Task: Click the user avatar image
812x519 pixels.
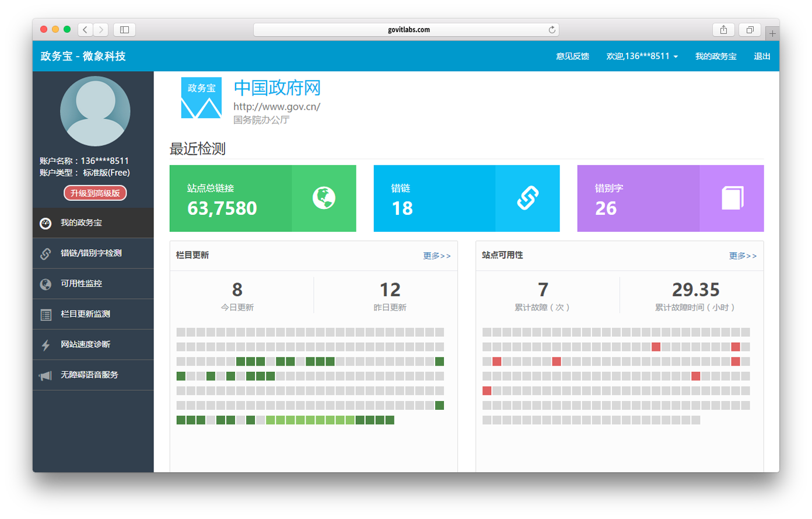Action: 95,111
